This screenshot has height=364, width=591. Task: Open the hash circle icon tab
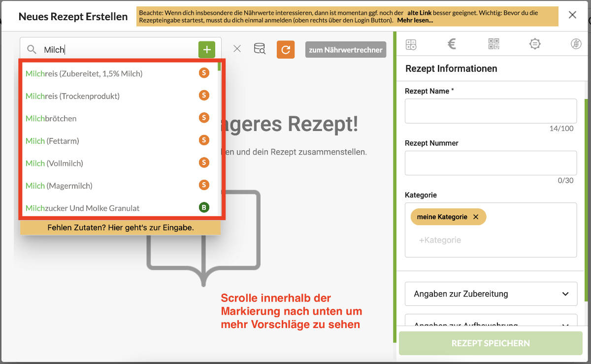(576, 44)
